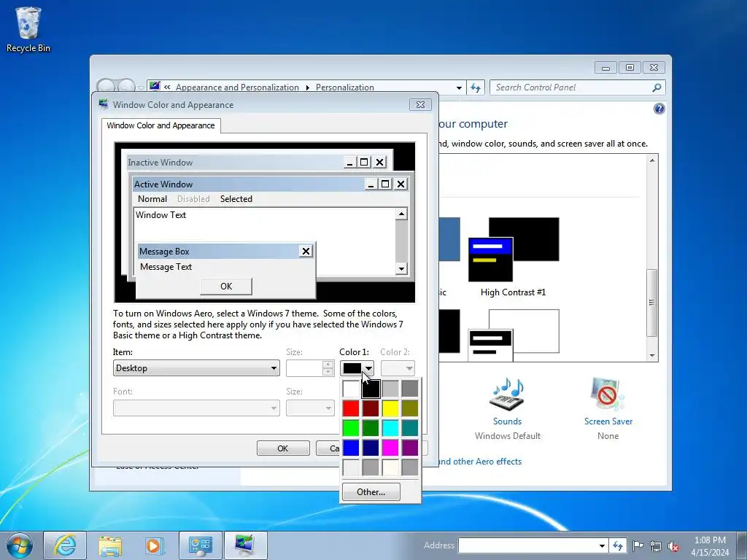Choose the magenta color swatch

[x=390, y=447]
